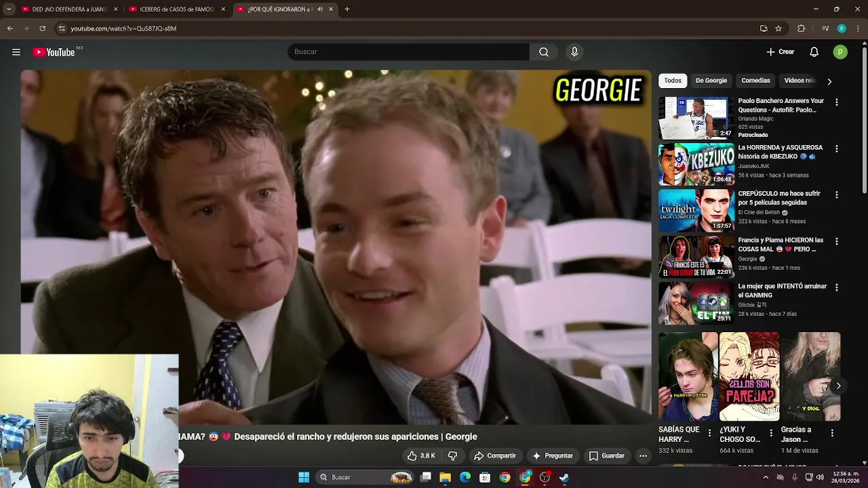Bookmark this page with the star icon
The height and width of the screenshot is (488, 868).
[x=778, y=28]
